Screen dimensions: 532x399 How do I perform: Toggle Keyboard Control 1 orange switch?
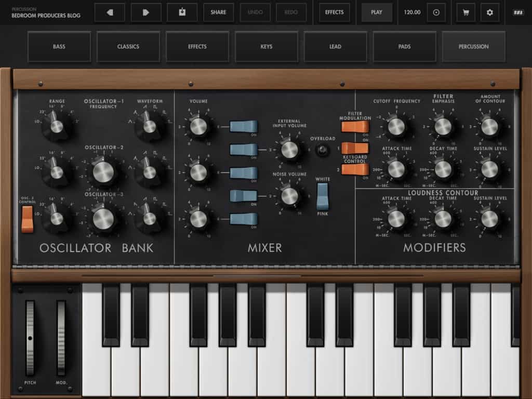(355, 148)
